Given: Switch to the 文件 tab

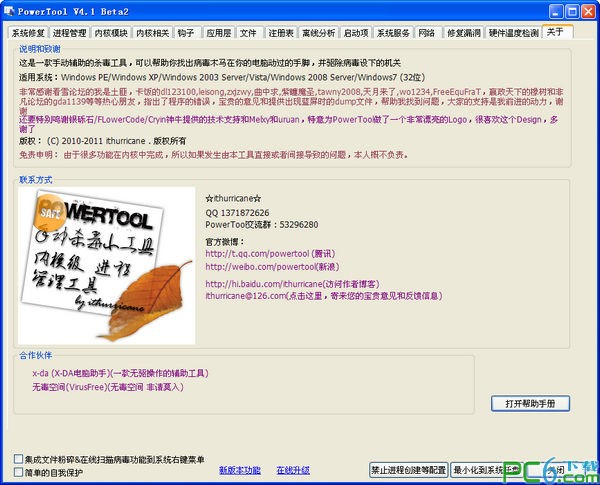Looking at the screenshot, I should click(248, 33).
